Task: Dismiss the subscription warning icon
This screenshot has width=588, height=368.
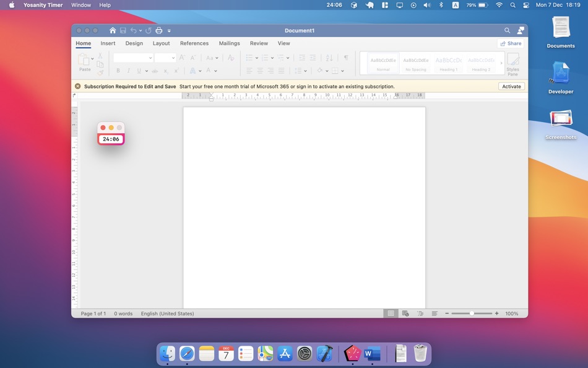Action: 77,86
